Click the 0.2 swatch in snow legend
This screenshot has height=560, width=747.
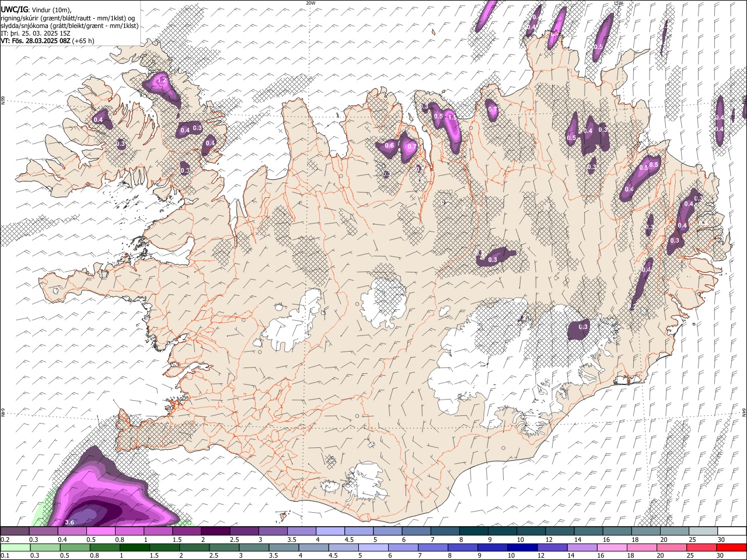tap(15, 531)
